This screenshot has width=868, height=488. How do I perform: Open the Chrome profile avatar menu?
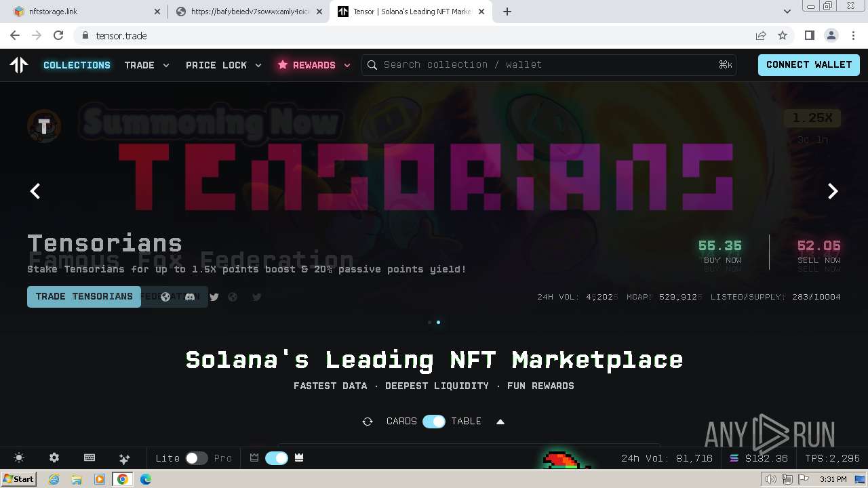pos(831,35)
